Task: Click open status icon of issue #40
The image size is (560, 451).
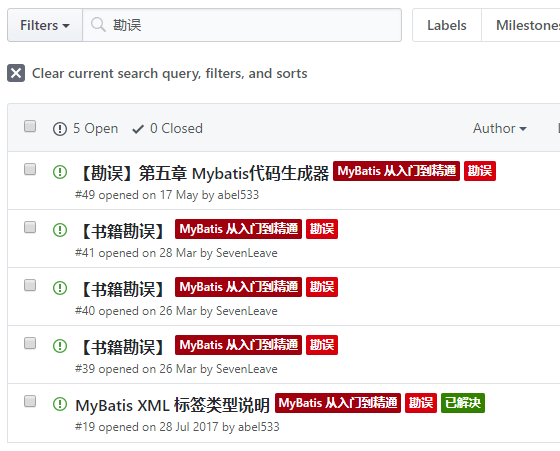Action: [60, 288]
